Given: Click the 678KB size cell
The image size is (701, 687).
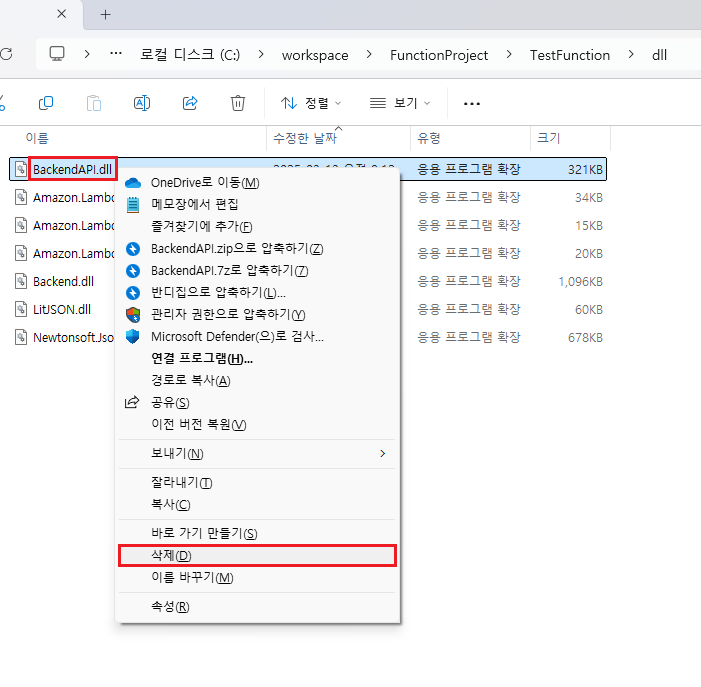Looking at the screenshot, I should (x=585, y=338).
